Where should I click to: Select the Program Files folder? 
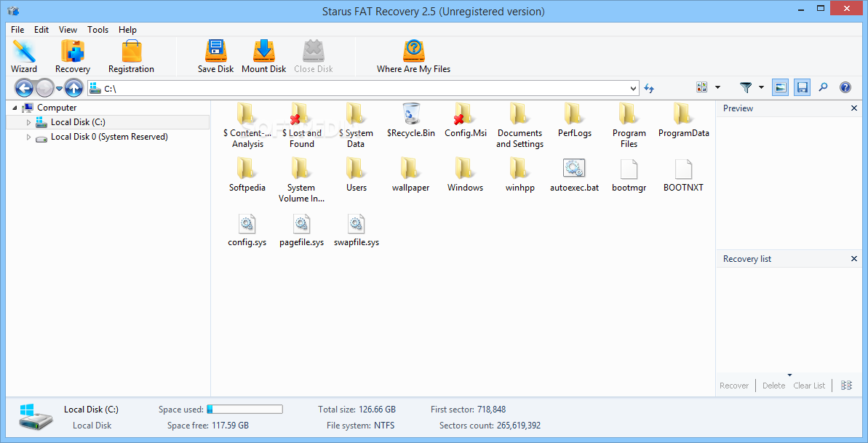629,126
